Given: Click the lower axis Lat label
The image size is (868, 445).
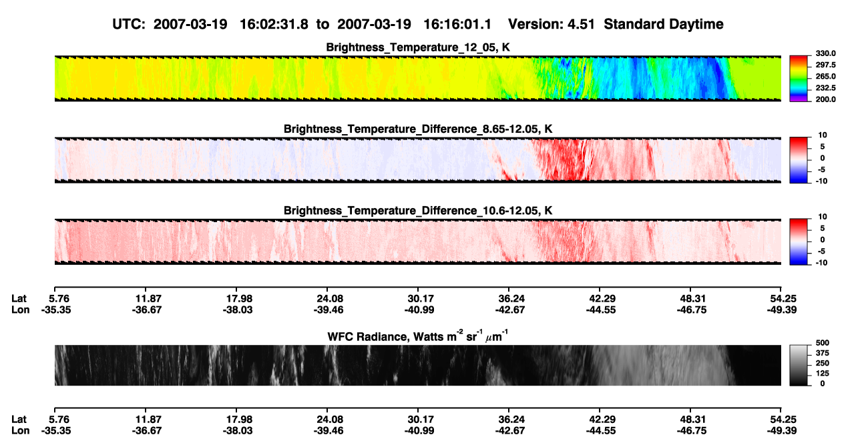Looking at the screenshot, I should coord(19,419).
